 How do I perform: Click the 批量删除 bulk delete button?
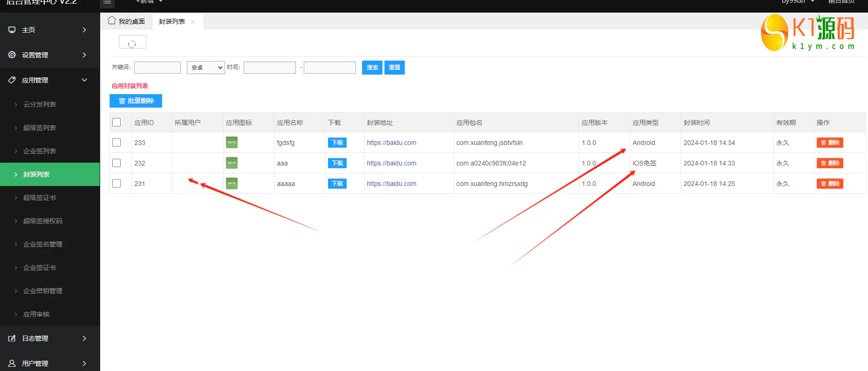(x=136, y=101)
